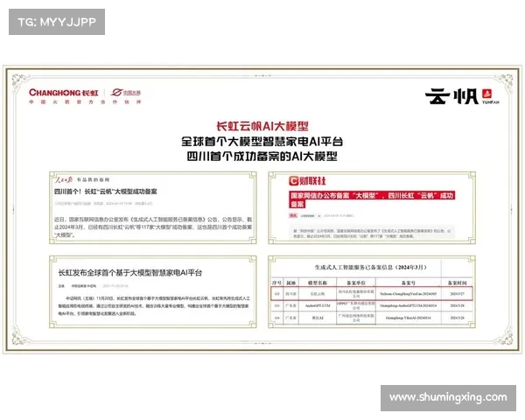525x420 pixels.
Task: Click the AndesGPT model name cell
Action: pyautogui.click(x=318, y=305)
